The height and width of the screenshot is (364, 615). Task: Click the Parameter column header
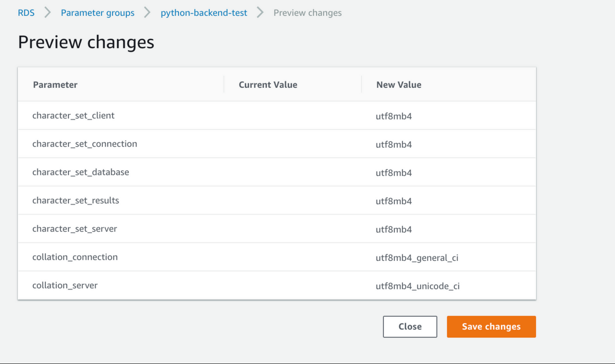(x=55, y=85)
